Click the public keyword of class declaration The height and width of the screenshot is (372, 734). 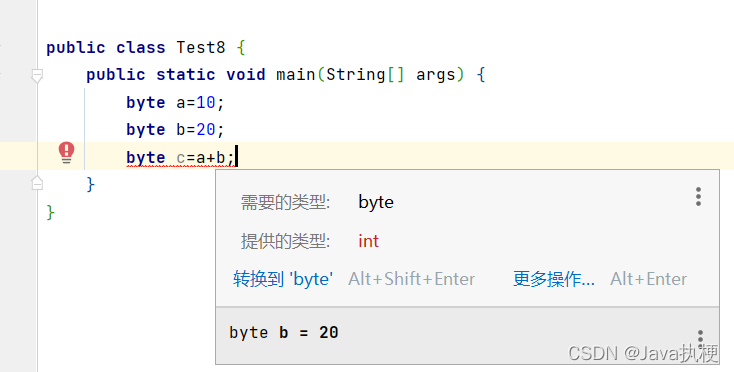pos(76,48)
